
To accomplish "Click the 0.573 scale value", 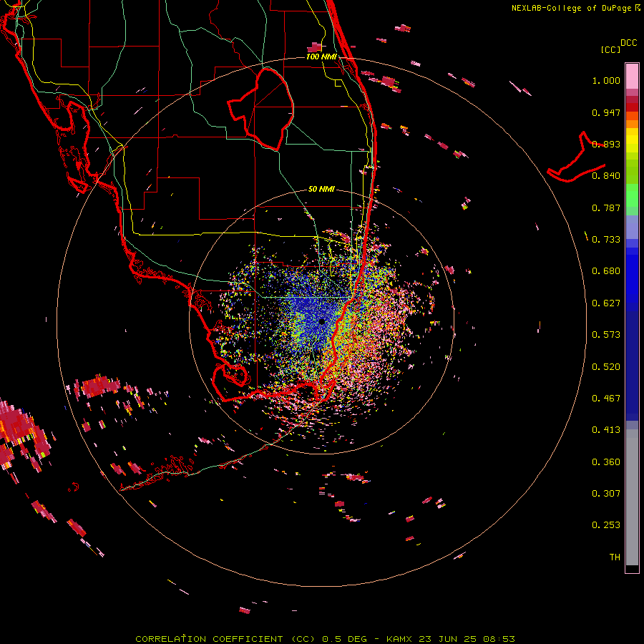I will (606, 335).
